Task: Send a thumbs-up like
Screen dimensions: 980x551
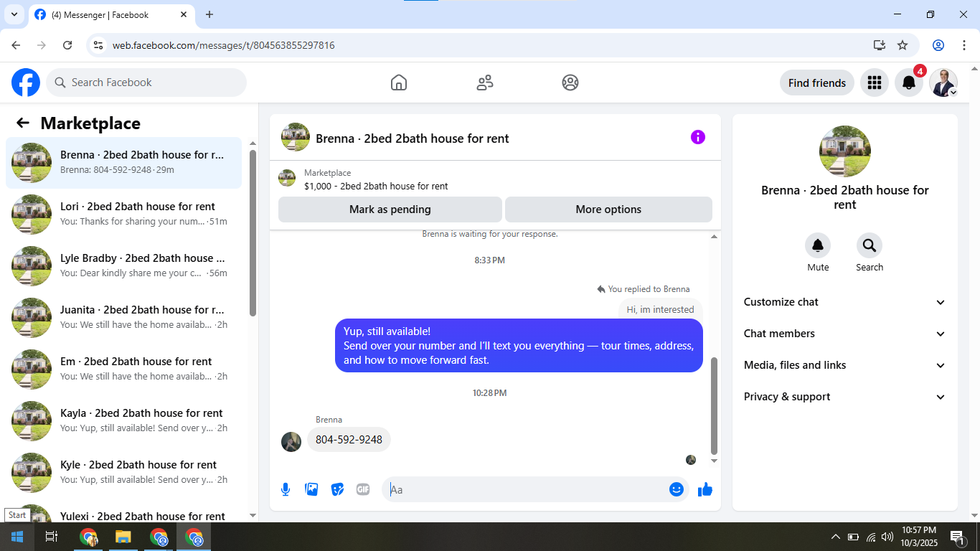Action: click(705, 489)
